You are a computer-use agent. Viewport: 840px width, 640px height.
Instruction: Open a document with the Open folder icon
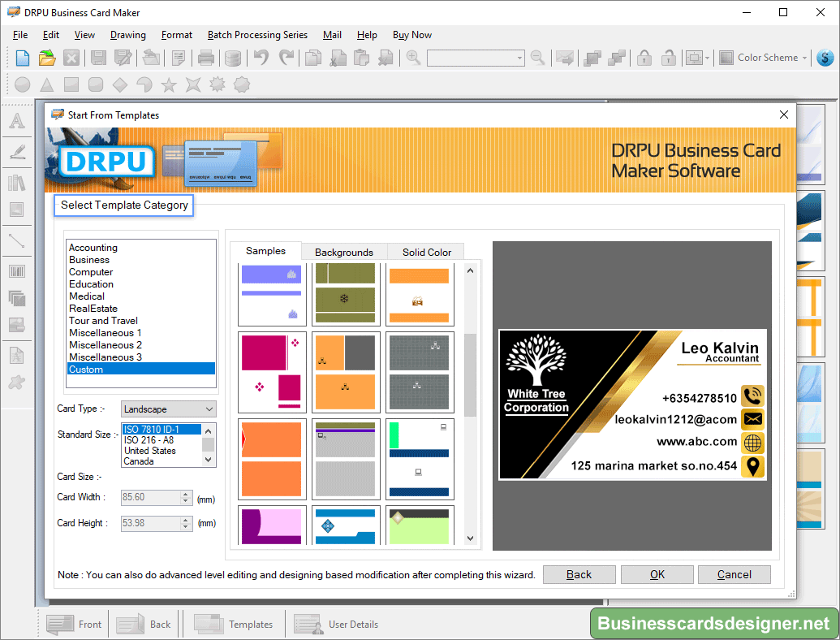click(x=46, y=58)
